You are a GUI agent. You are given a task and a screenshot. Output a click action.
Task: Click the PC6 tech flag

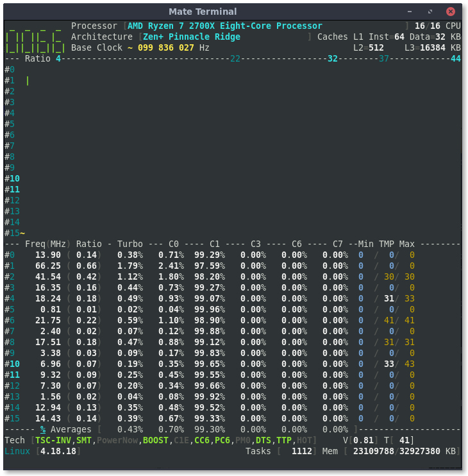point(222,441)
